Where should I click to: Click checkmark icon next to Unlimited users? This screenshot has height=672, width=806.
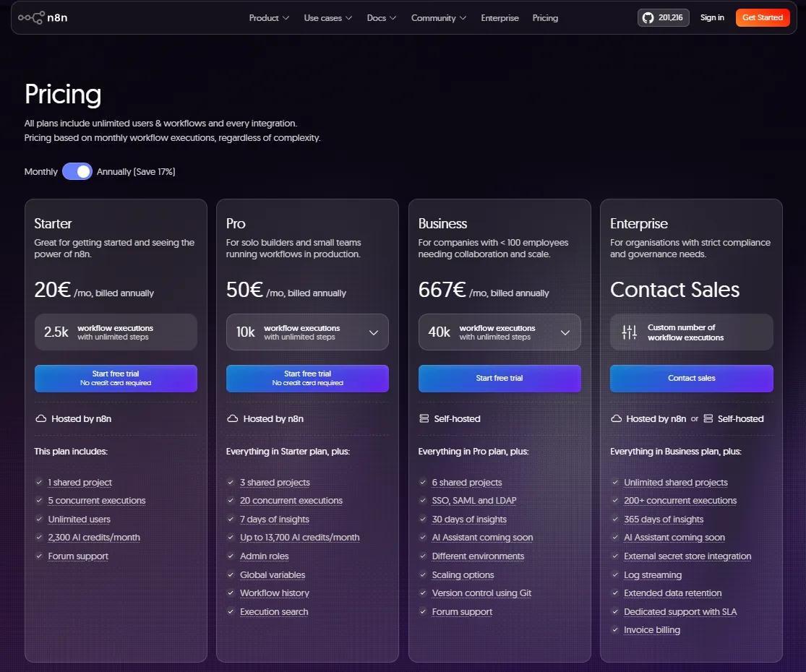tap(39, 519)
